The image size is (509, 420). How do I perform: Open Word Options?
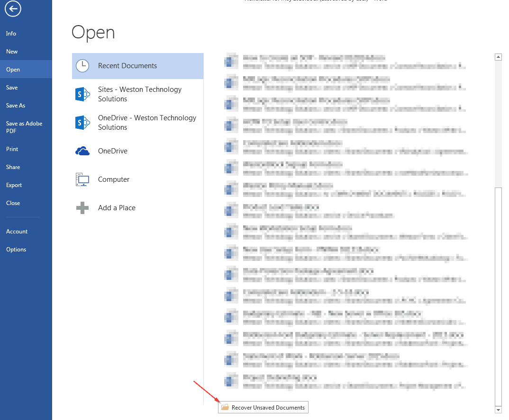pos(26,250)
